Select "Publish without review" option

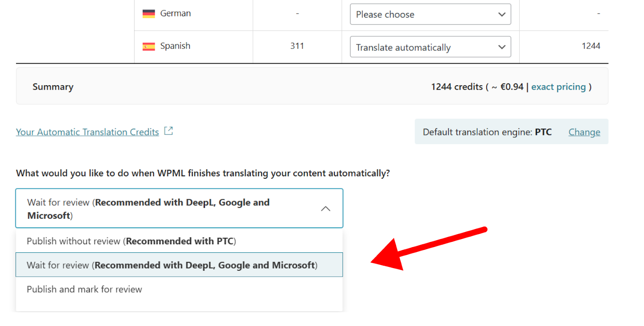[x=131, y=241]
